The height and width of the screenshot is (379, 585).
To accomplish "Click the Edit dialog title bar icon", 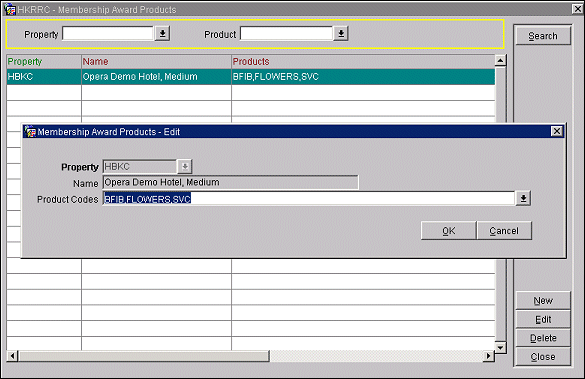I will 30,132.
